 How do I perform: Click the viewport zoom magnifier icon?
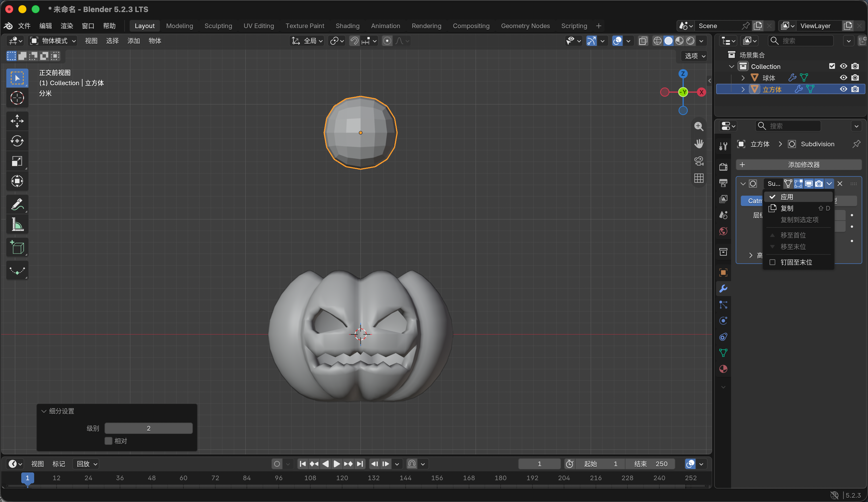(699, 127)
